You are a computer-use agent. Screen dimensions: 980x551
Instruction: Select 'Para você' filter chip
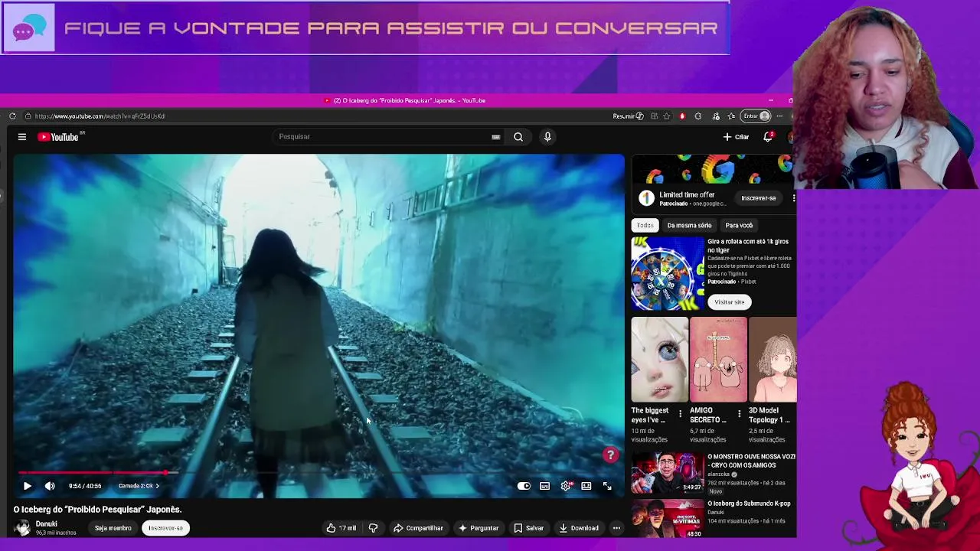pos(739,226)
